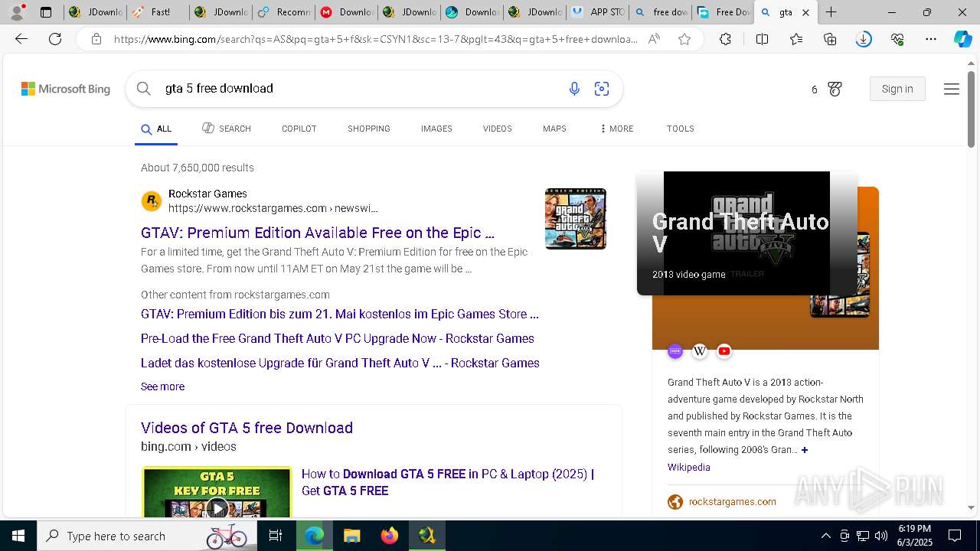Open the TOOLS option

(680, 129)
